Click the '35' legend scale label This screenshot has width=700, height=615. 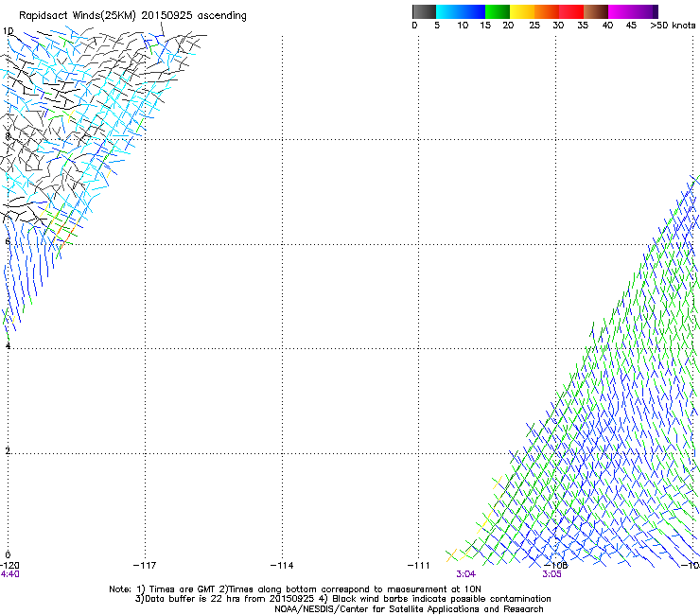(583, 26)
